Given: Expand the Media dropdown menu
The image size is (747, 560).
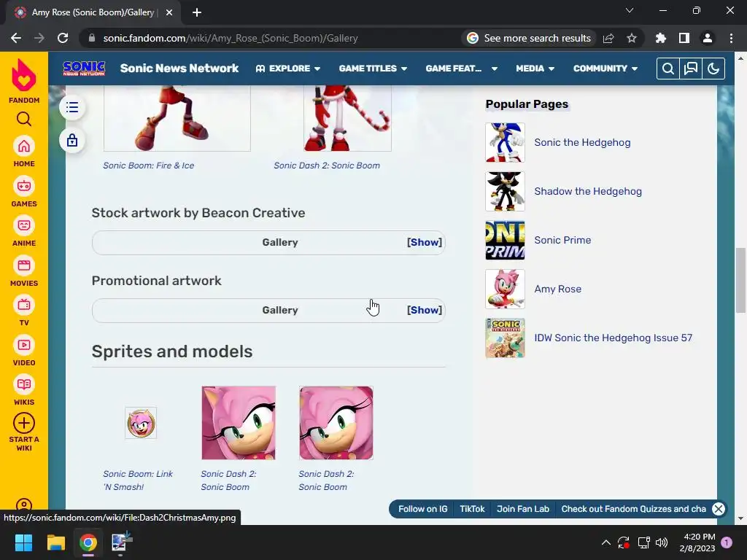Looking at the screenshot, I should (x=535, y=69).
